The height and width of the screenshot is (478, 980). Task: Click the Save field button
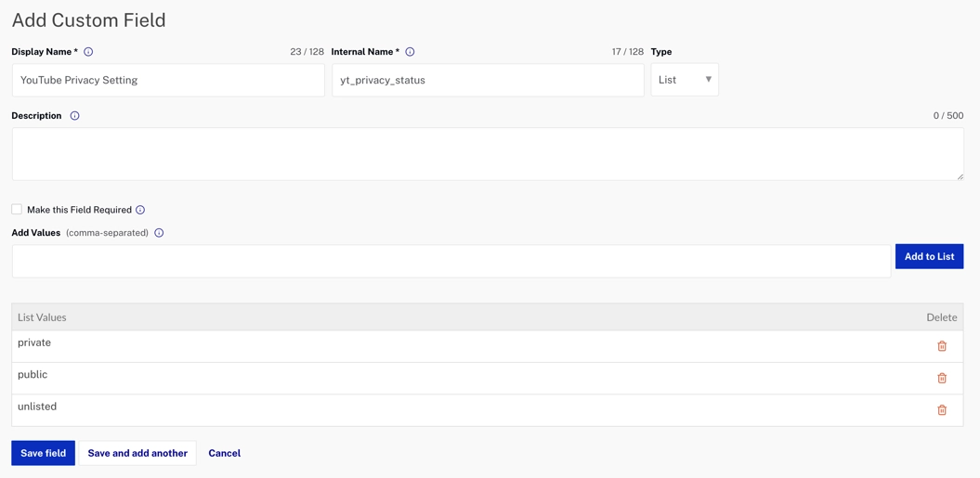[x=43, y=453]
